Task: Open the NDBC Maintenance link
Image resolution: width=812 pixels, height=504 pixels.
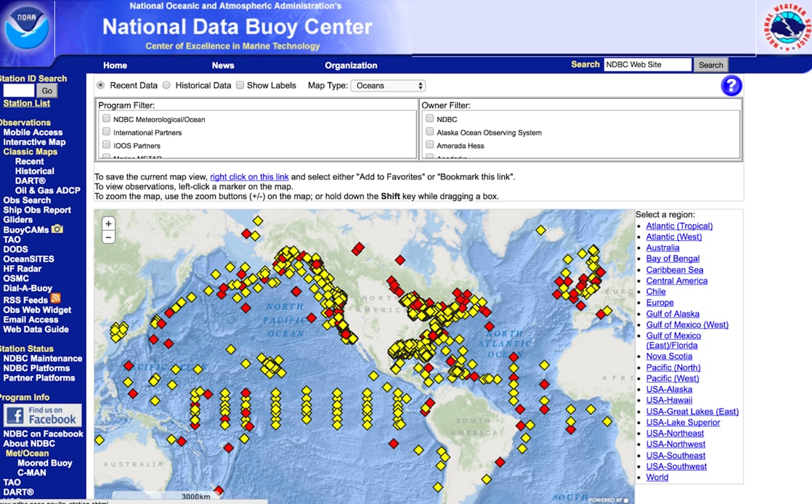Action: pos(42,358)
